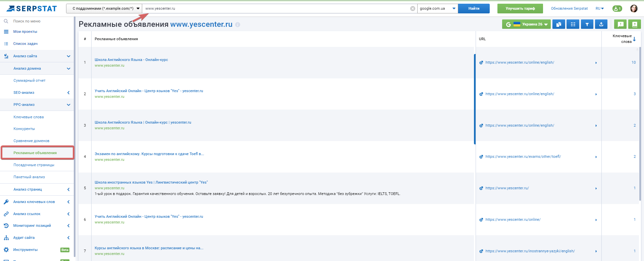Click the table vertical scrollbar
The width and height of the screenshot is (644, 261).
click(x=640, y=125)
